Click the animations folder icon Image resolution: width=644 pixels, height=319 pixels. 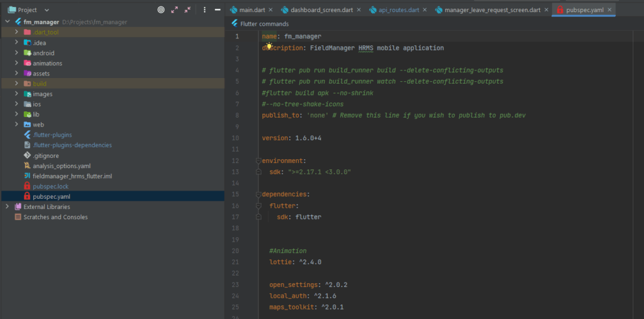point(27,63)
